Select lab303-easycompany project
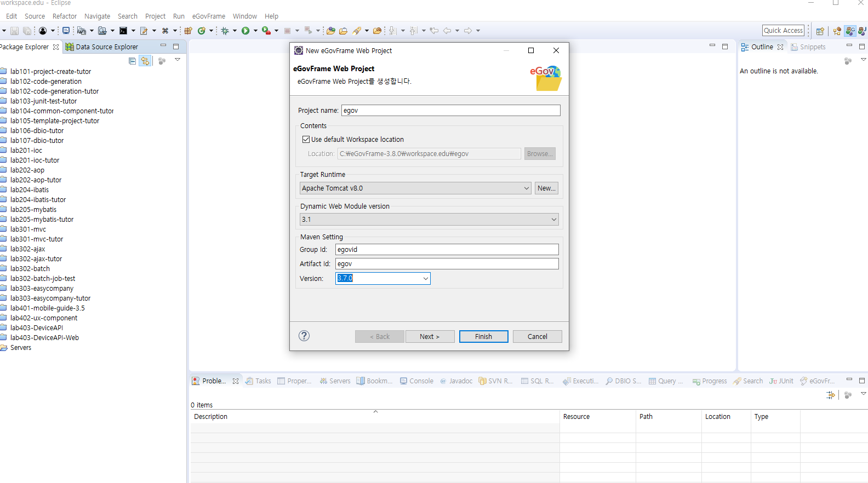This screenshot has height=483, width=868. (42, 289)
